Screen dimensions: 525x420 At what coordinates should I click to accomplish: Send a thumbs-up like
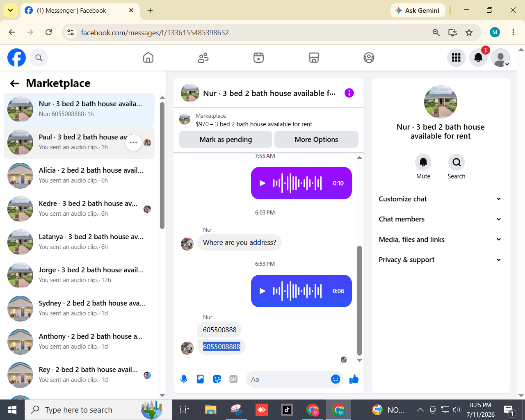click(354, 379)
